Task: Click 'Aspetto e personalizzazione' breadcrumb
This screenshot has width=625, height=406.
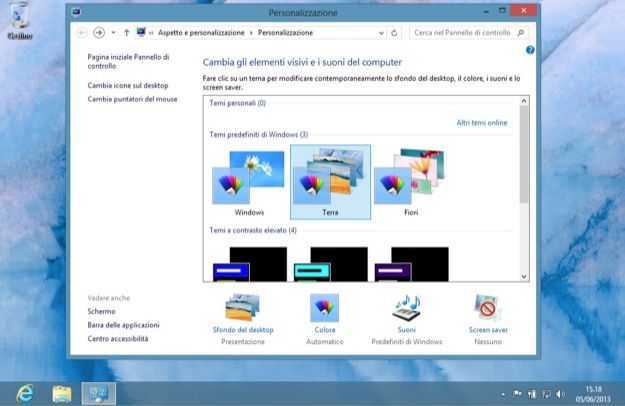Action: click(x=201, y=33)
